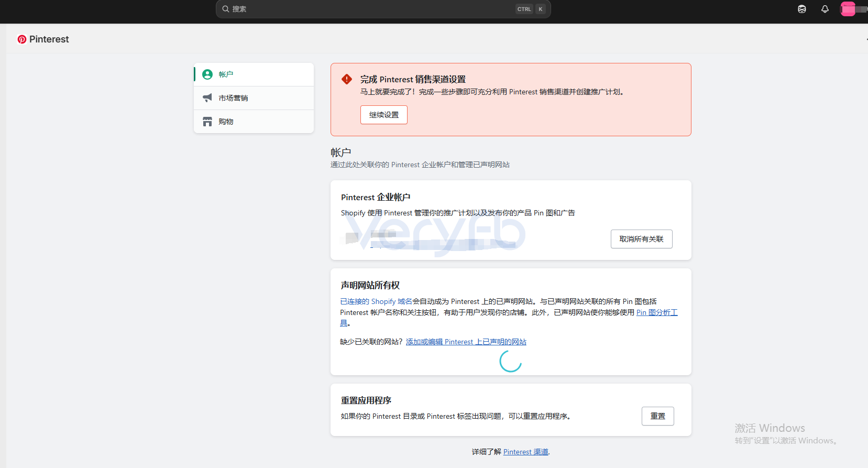
Task: Click the magnifier search icon
Action: point(226,9)
